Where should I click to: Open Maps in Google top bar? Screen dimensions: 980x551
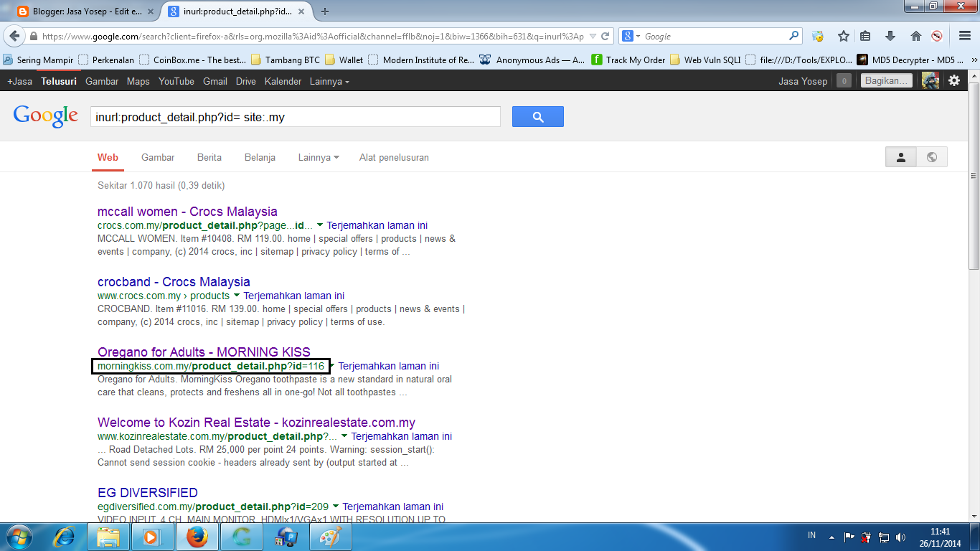(x=138, y=81)
